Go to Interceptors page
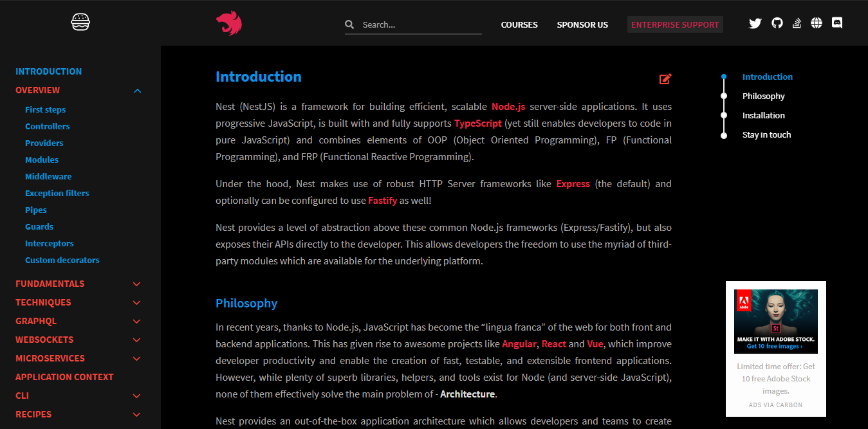Viewport: 868px width, 429px height. pyautogui.click(x=50, y=243)
